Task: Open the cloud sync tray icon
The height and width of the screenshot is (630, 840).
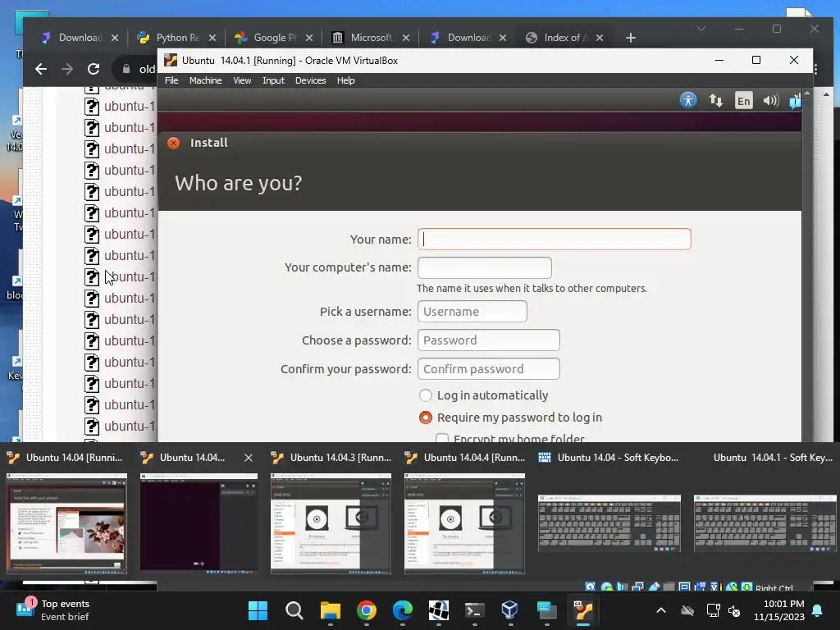Action: coord(687,610)
